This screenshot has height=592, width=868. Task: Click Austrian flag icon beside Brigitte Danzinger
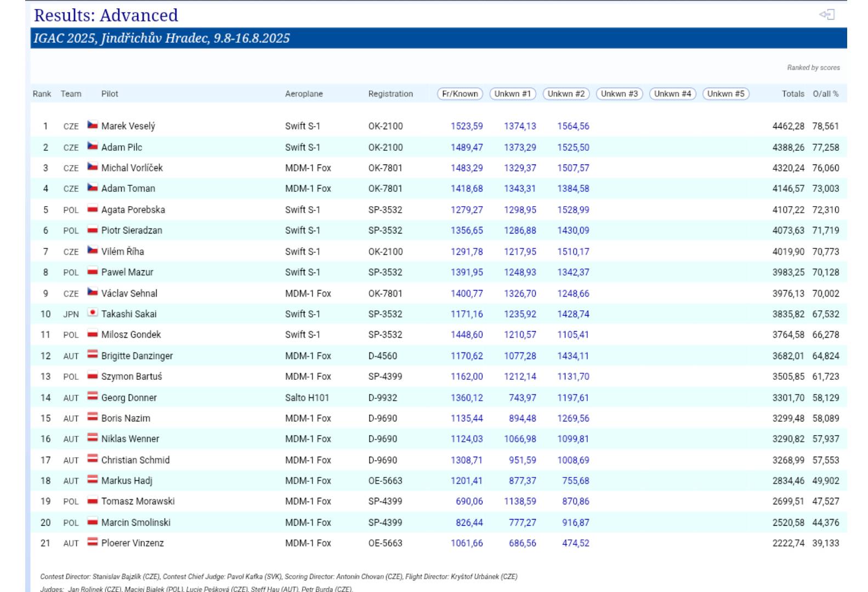(x=93, y=355)
